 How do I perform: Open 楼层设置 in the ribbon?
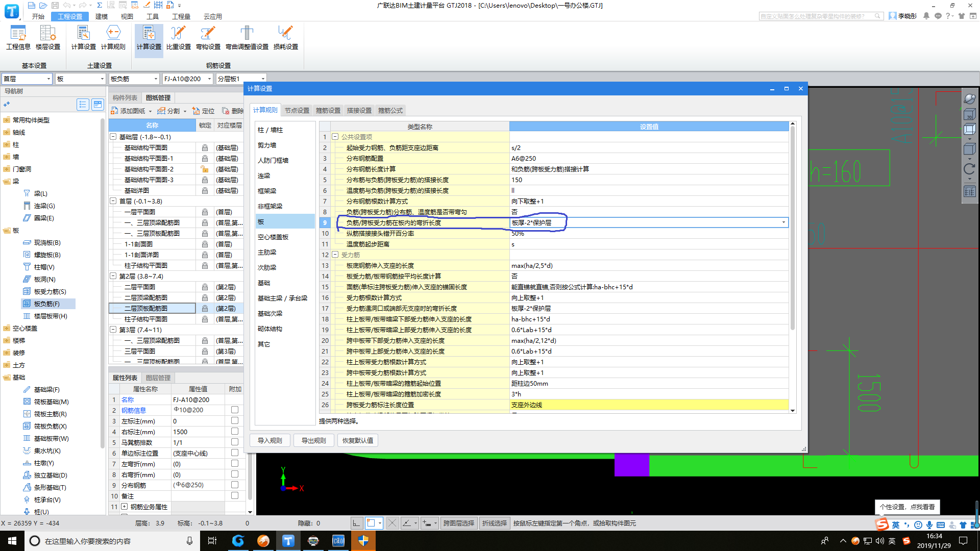click(x=48, y=38)
